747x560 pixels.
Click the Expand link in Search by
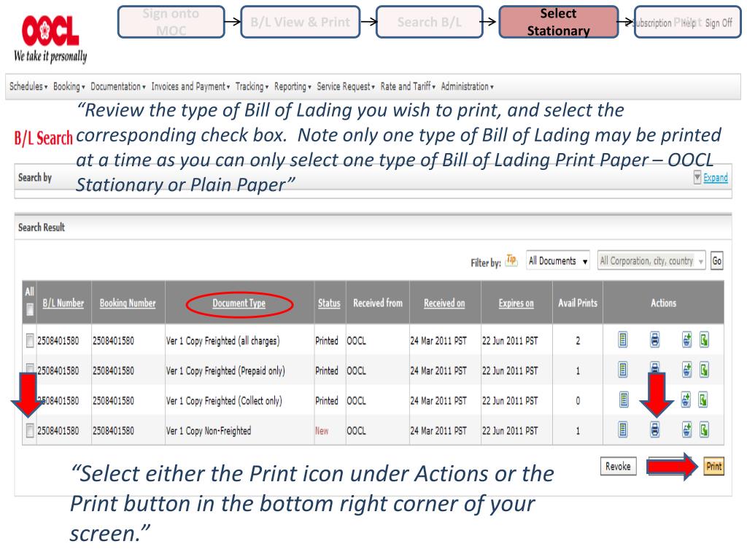pyautogui.click(x=716, y=178)
